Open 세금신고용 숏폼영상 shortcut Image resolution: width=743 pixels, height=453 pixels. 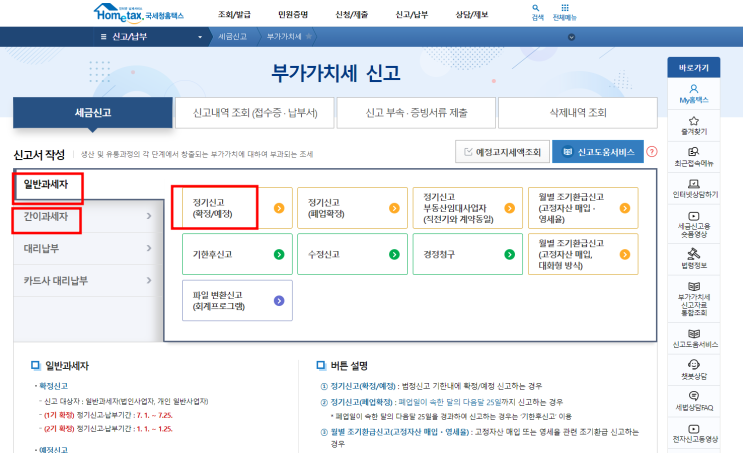pyautogui.click(x=694, y=225)
